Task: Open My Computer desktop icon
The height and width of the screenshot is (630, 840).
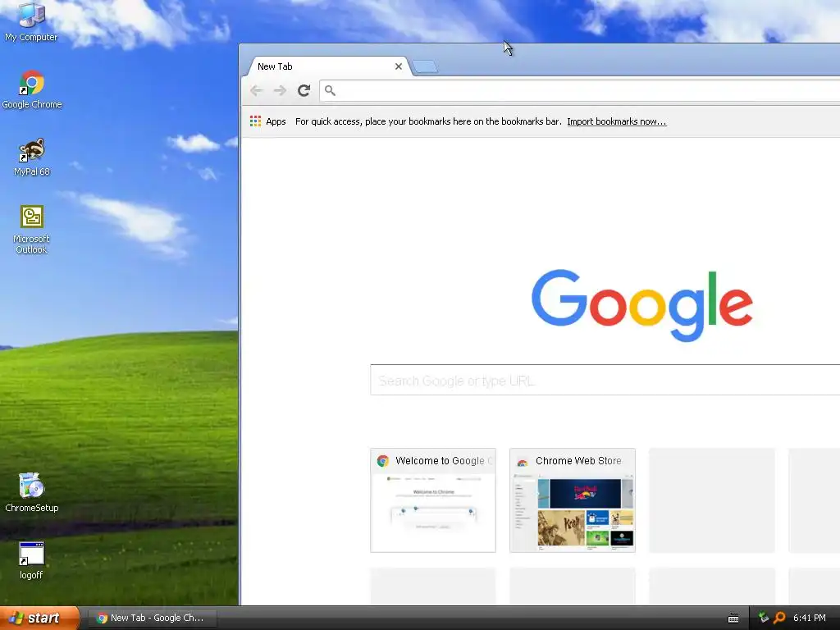Action: (x=31, y=22)
